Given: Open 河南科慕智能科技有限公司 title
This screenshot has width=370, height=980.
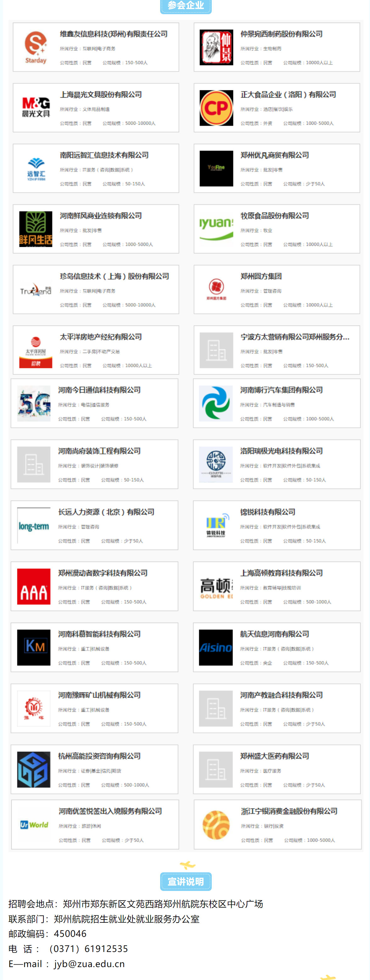Looking at the screenshot, I should pos(99,634).
